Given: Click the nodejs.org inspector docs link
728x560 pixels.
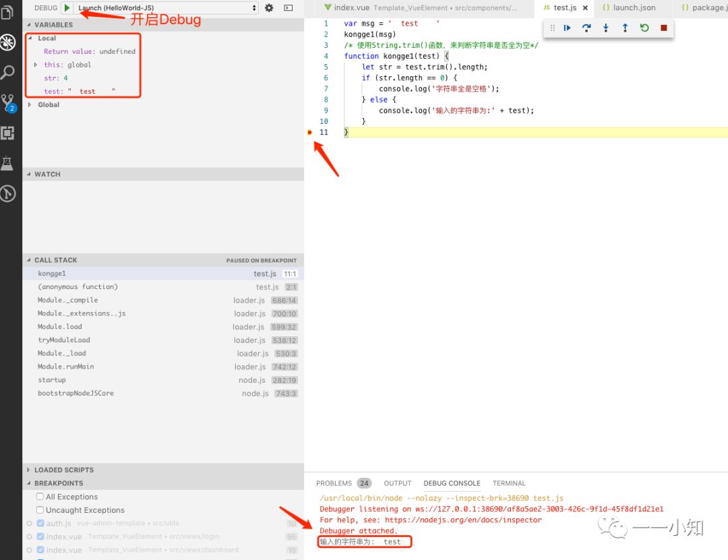Looking at the screenshot, I should click(463, 520).
